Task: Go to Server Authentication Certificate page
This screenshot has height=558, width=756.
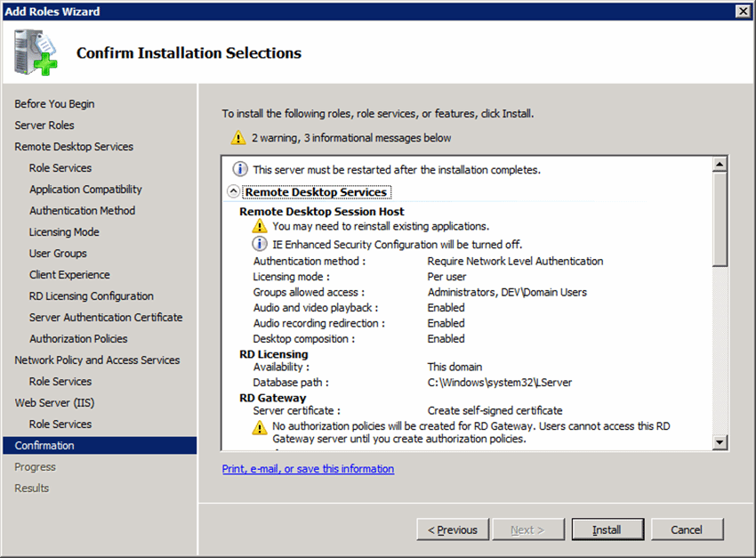Action: click(x=106, y=318)
